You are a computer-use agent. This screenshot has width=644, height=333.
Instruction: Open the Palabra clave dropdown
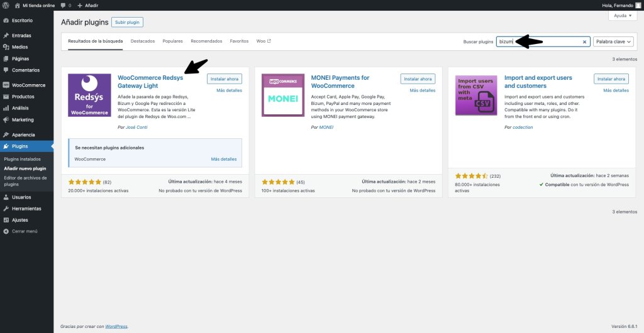click(x=613, y=42)
